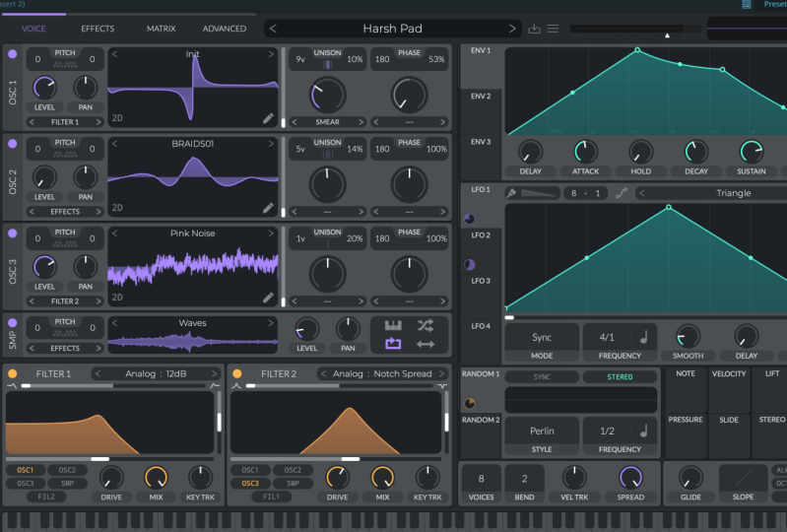Toggle Random STEREO button
This screenshot has height=532, width=787.
click(620, 377)
